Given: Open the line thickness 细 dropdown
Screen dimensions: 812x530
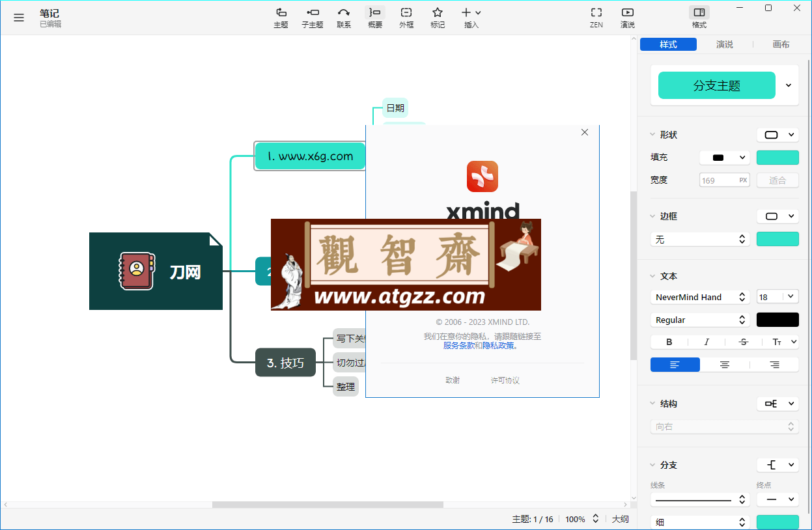Looking at the screenshot, I should coord(700,522).
